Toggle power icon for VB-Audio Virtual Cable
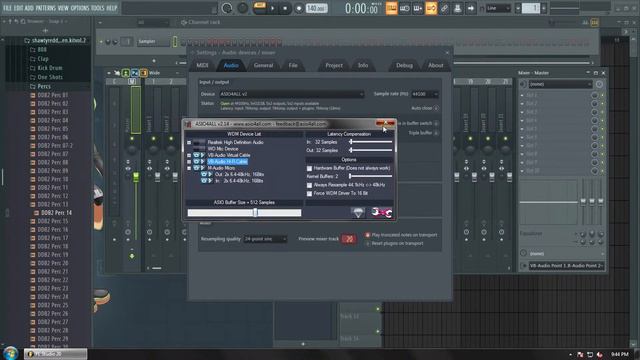The image size is (640, 360). tap(196, 156)
